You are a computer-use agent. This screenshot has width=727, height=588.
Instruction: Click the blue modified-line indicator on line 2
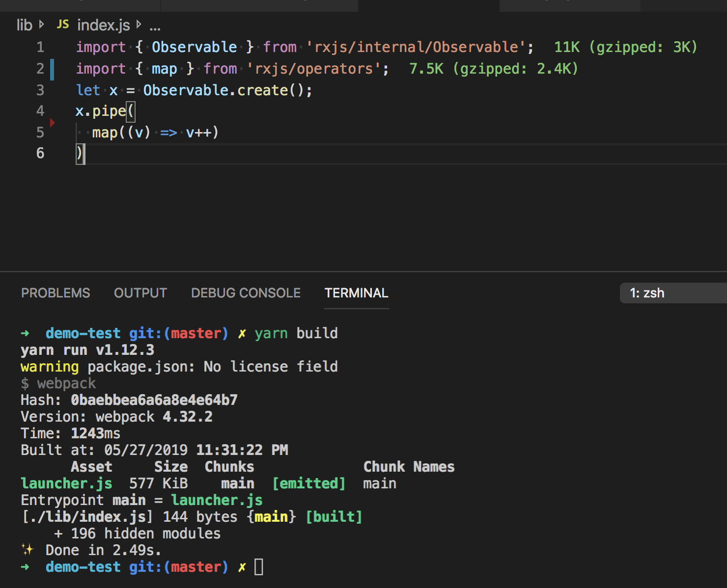(52, 69)
